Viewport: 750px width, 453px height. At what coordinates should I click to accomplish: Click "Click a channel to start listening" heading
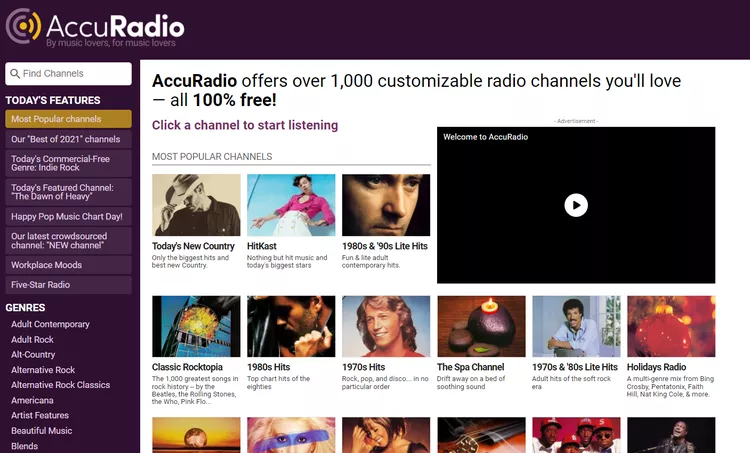point(245,125)
